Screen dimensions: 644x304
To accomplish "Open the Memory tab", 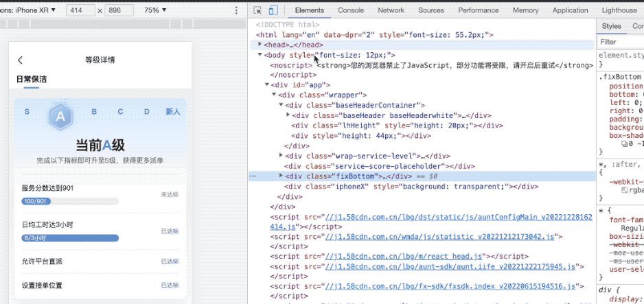I will coord(525,10).
